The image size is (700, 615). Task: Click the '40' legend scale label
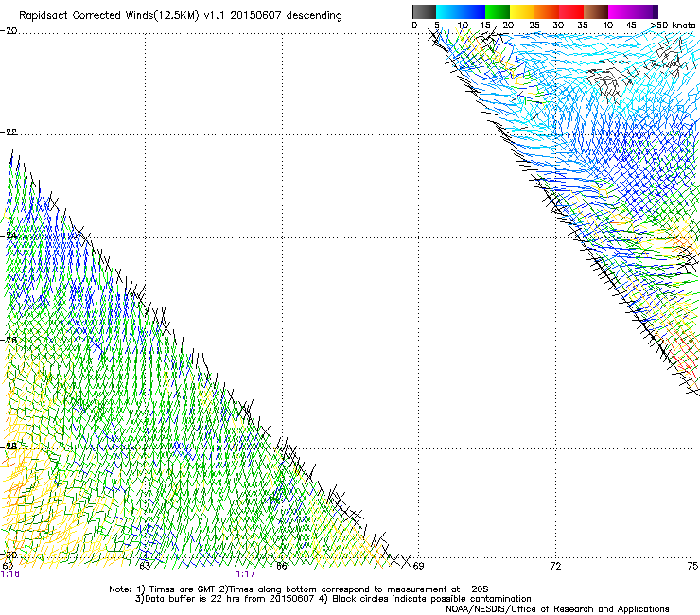(x=607, y=25)
